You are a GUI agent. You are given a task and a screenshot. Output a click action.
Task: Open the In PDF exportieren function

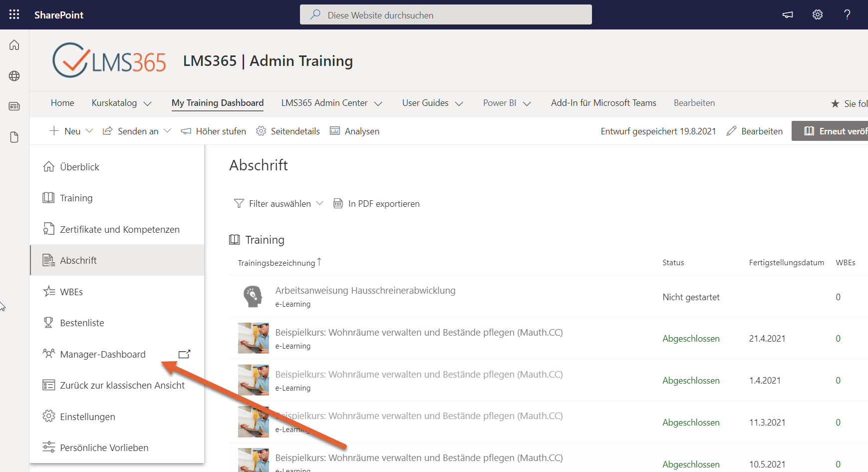coord(384,203)
